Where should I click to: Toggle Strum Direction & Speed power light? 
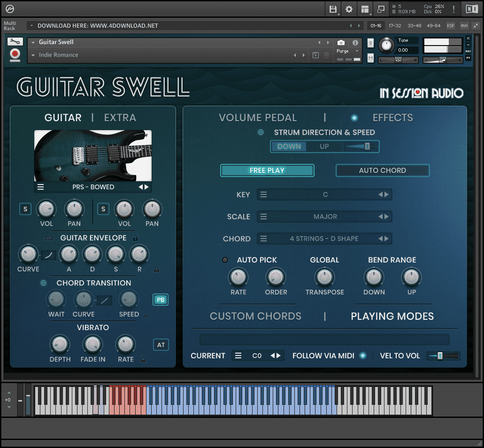261,132
